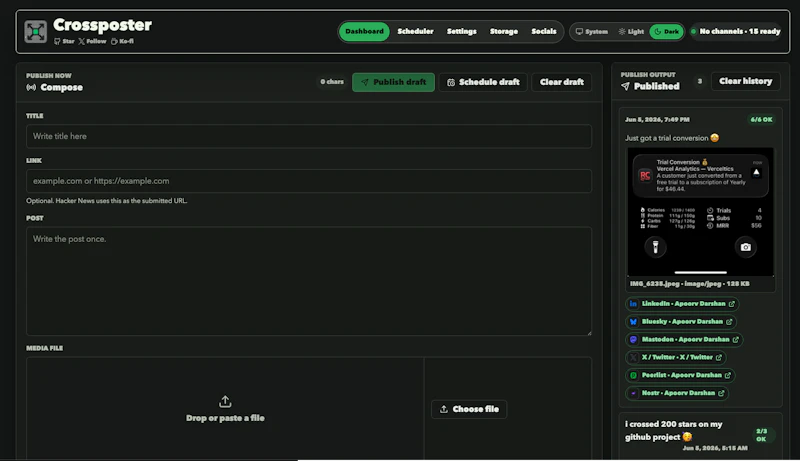Viewport: 800px width, 461px height.
Task: Click the Compose broadcast icon
Action: pyautogui.click(x=31, y=88)
